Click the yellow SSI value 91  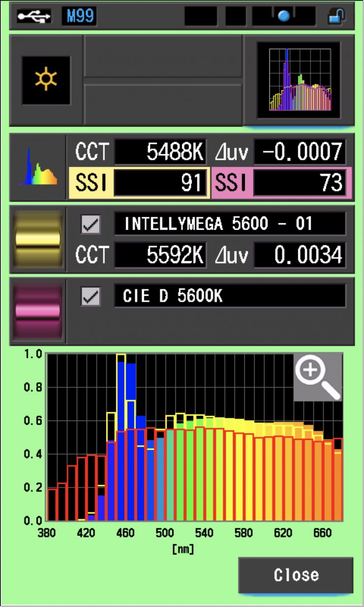pyautogui.click(x=160, y=183)
